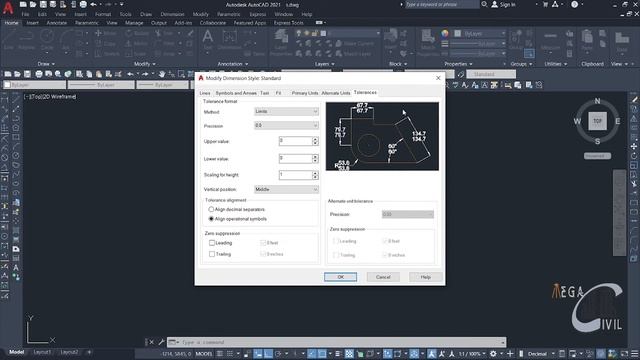
Task: Expand the Annotation panel flyout
Action: (x=233, y=64)
